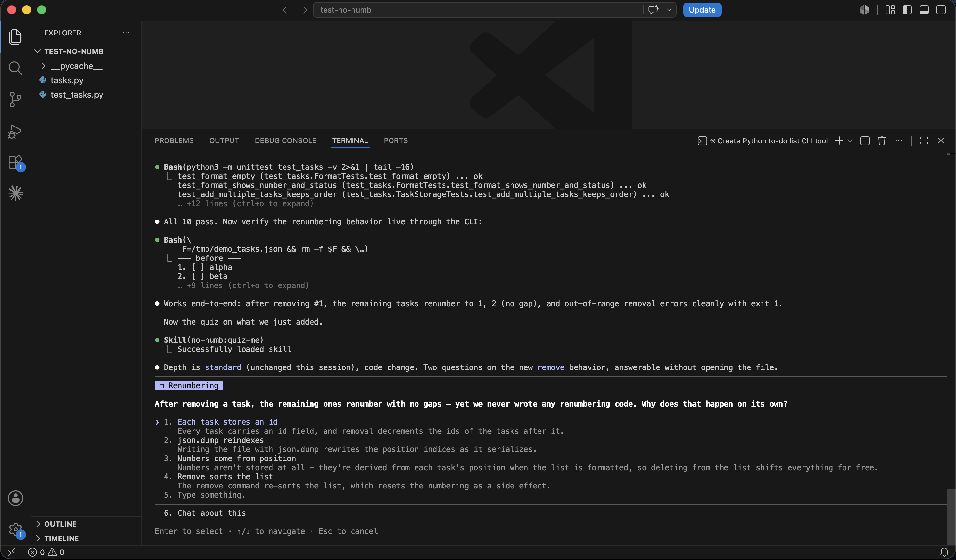Viewport: 956px width, 560px height.
Task: Click the terminal shell icon beside session title
Action: (702, 141)
